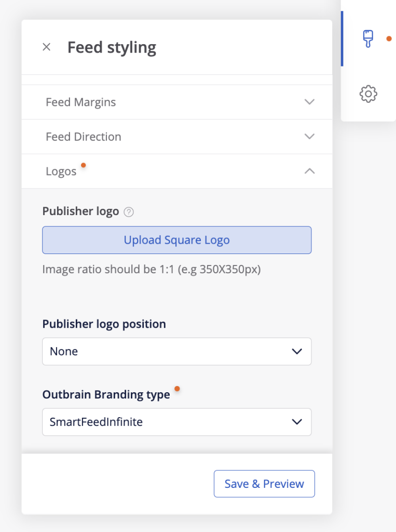
Task: Open the Outbrain Branding type dropdown
Action: point(176,422)
